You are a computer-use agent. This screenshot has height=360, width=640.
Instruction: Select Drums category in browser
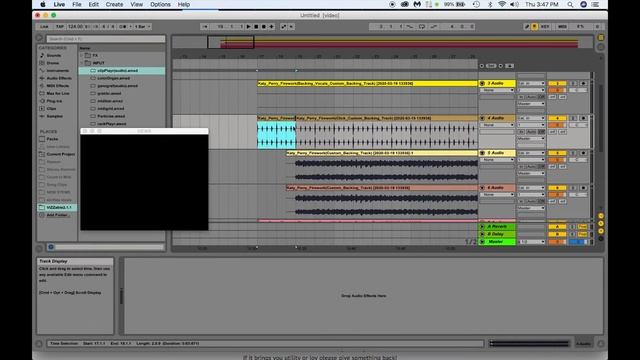[53, 63]
